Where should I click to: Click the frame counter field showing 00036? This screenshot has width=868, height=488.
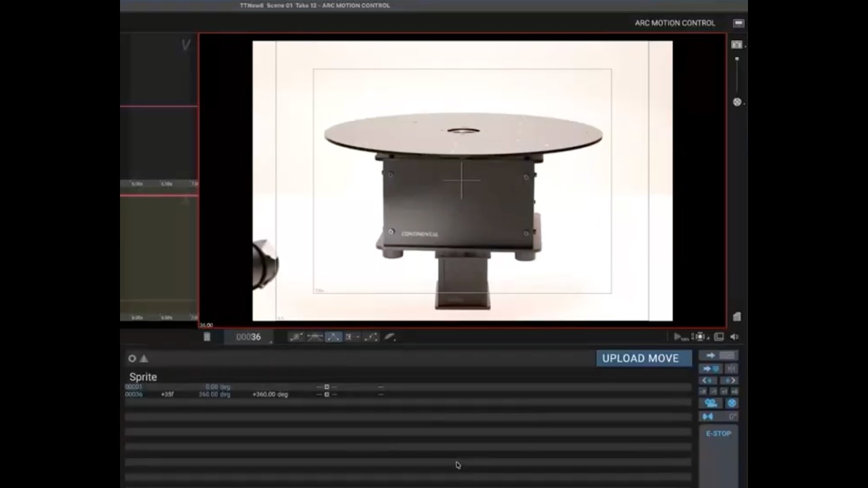[248, 337]
